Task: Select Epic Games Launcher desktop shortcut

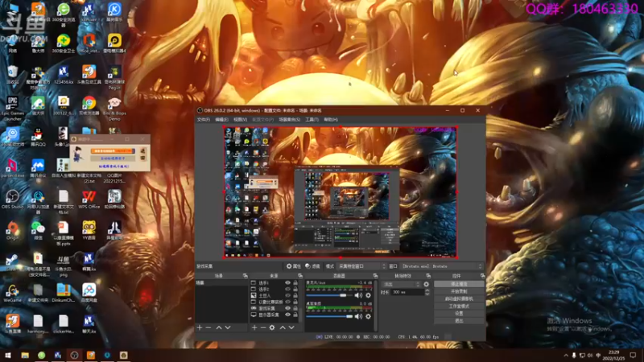Action: click(12, 109)
